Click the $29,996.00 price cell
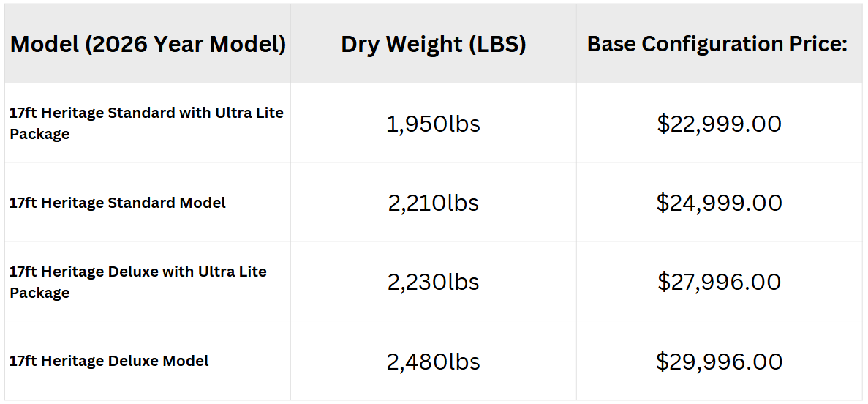This screenshot has width=868, height=404. click(719, 362)
